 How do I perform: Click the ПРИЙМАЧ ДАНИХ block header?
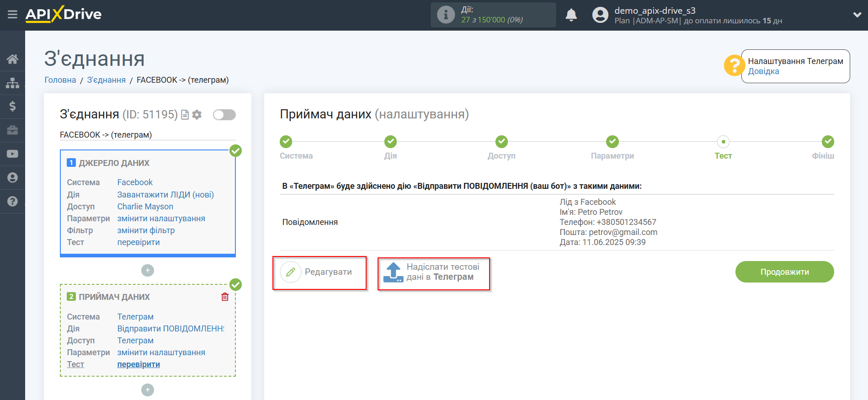114,297
